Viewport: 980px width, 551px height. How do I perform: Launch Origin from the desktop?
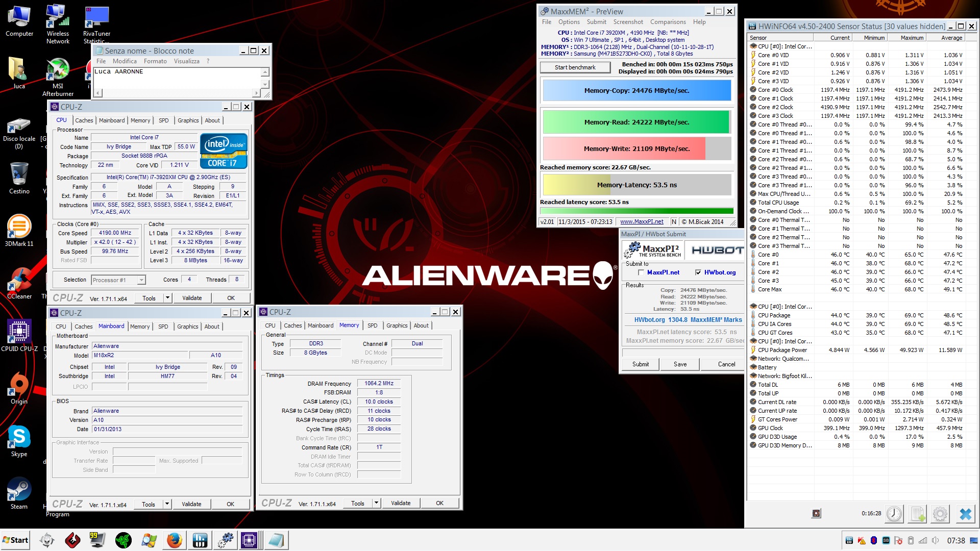click(19, 388)
